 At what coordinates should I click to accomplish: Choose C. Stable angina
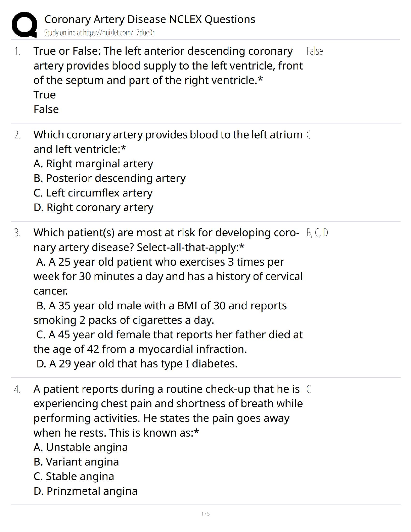74,476
